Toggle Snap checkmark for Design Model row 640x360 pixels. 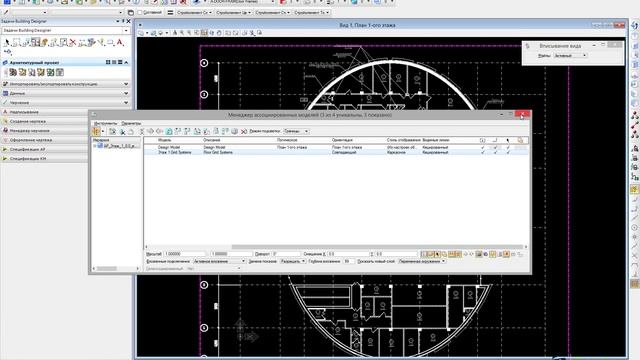pyautogui.click(x=495, y=147)
